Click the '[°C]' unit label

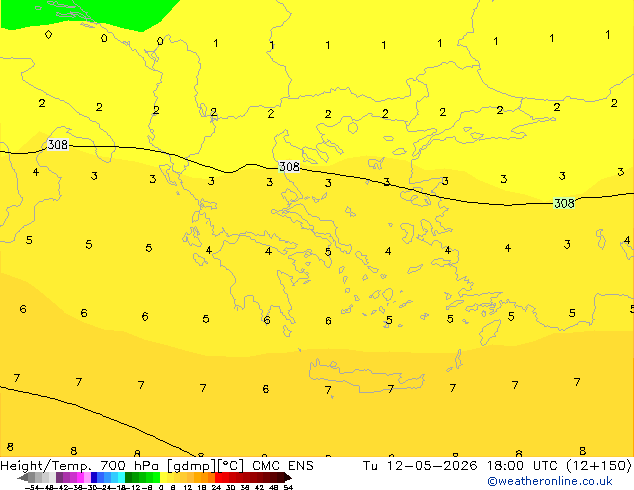(230, 465)
